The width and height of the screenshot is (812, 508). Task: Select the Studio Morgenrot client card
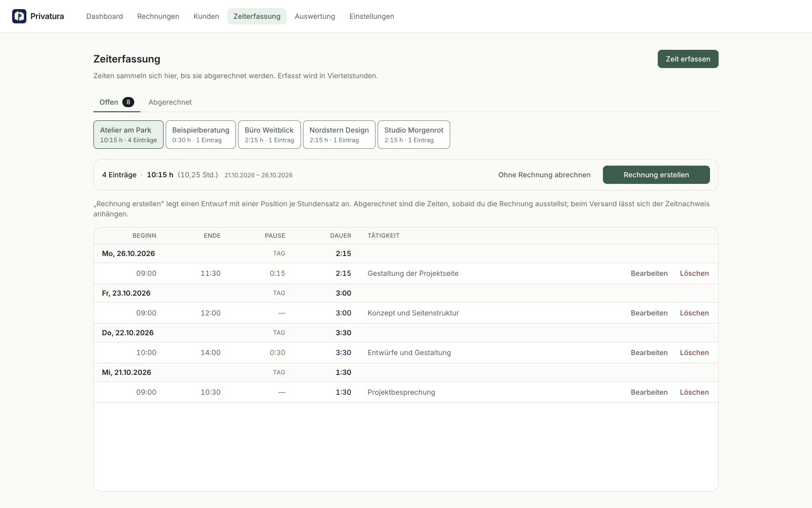tap(414, 135)
